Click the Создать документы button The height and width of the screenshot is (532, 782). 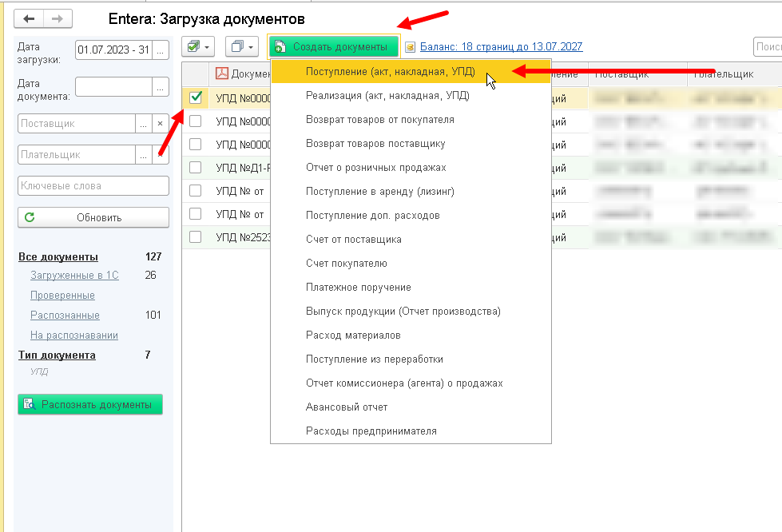pos(334,47)
